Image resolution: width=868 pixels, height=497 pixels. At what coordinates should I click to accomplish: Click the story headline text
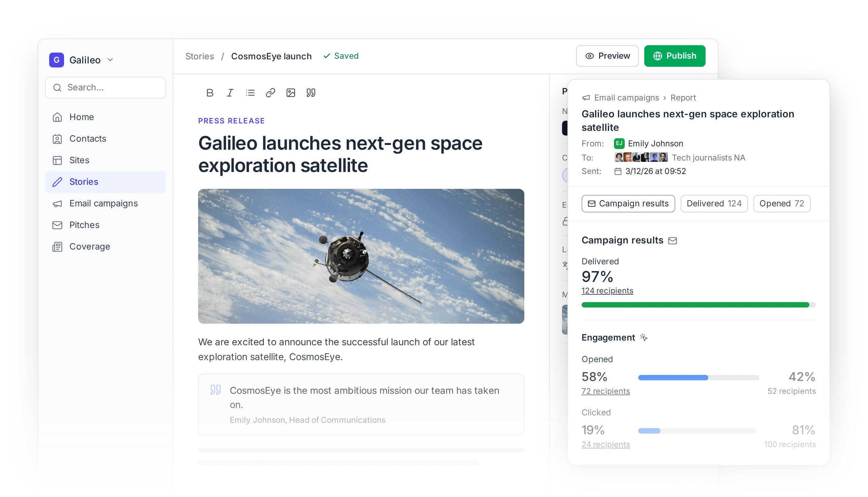pos(340,154)
